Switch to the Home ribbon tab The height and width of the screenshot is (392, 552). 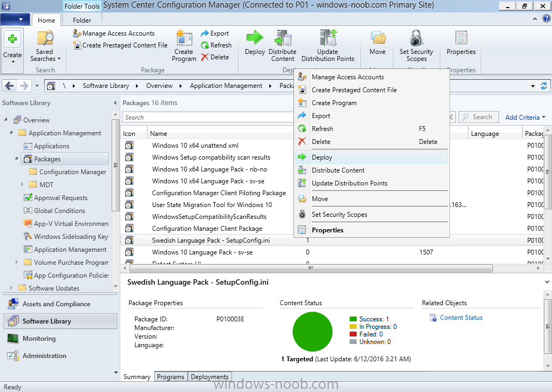46,20
